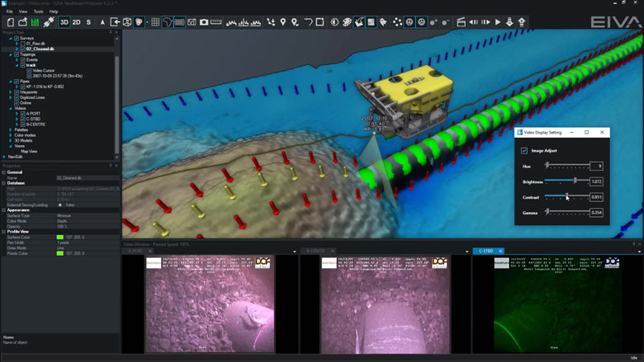Uncheck the Image Adjust checkbox
This screenshot has width=644, height=362.
tap(524, 151)
